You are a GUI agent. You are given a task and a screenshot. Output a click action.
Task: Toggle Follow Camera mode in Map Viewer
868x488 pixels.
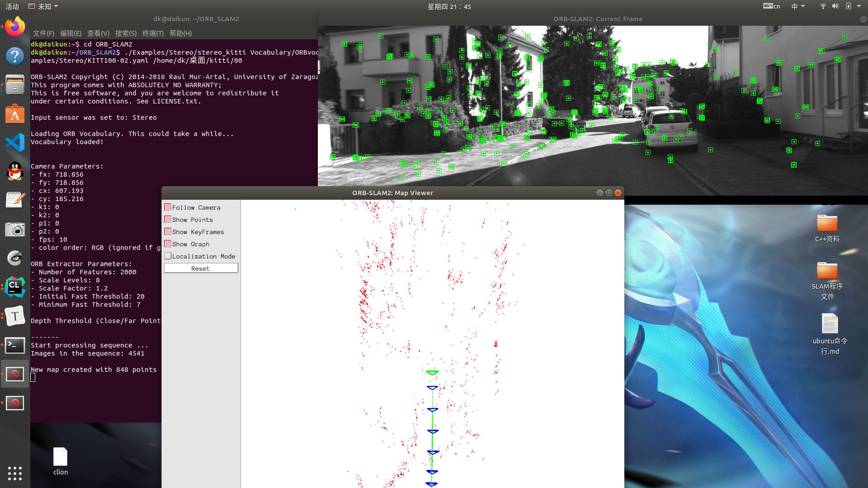click(x=168, y=207)
